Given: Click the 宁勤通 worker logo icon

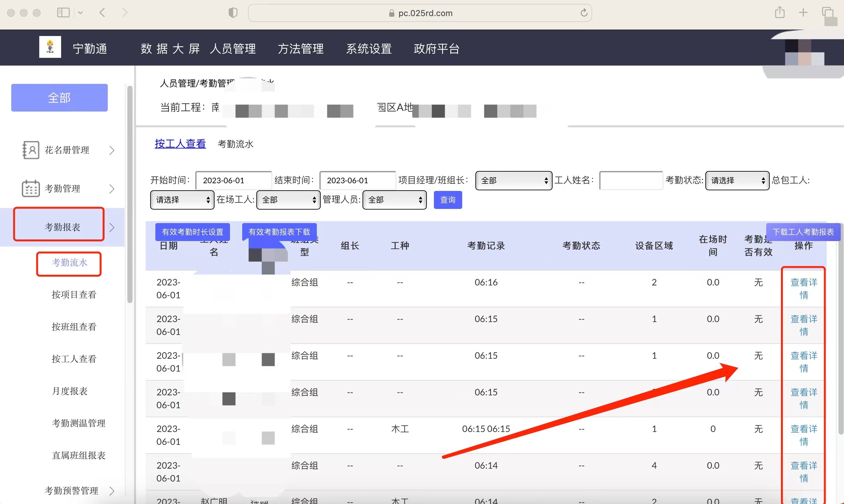Looking at the screenshot, I should (50, 47).
